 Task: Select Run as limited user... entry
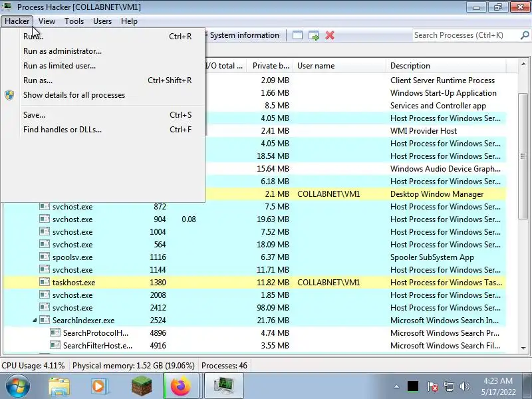click(x=103, y=65)
